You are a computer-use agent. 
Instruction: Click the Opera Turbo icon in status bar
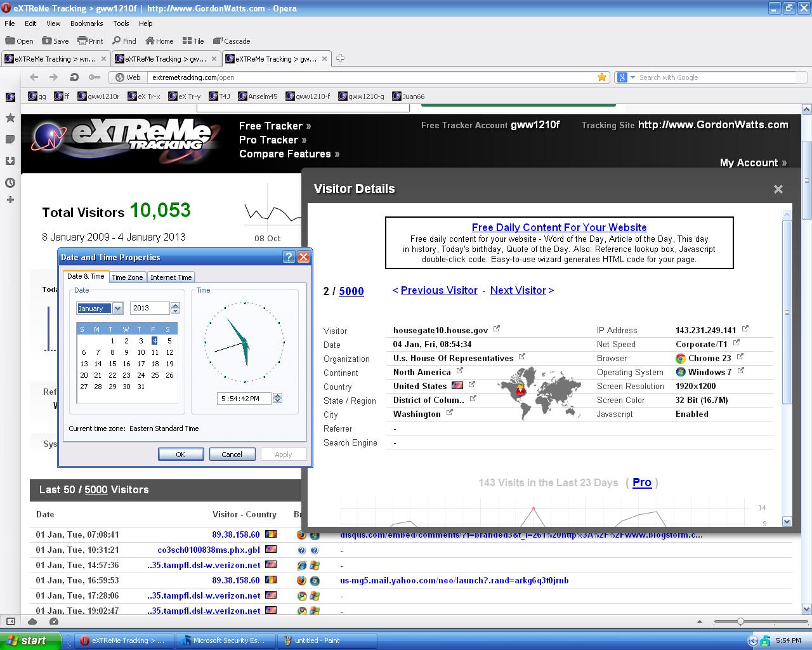click(54, 621)
